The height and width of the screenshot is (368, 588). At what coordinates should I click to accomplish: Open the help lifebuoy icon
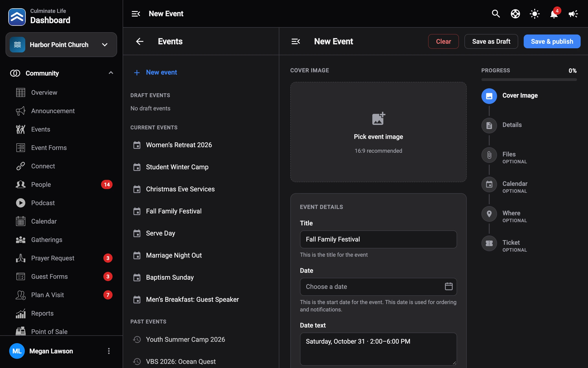pos(515,14)
